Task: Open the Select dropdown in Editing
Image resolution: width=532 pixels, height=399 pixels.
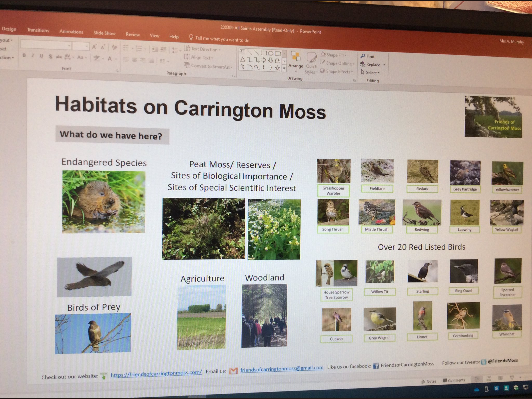Action: (370, 72)
